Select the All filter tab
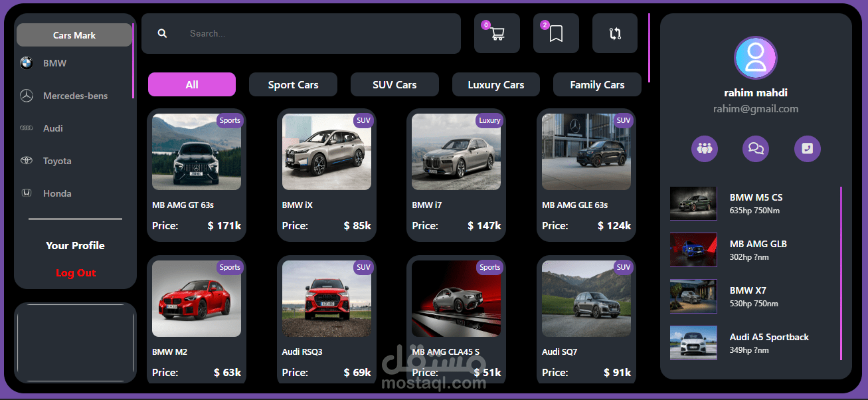 coord(192,84)
